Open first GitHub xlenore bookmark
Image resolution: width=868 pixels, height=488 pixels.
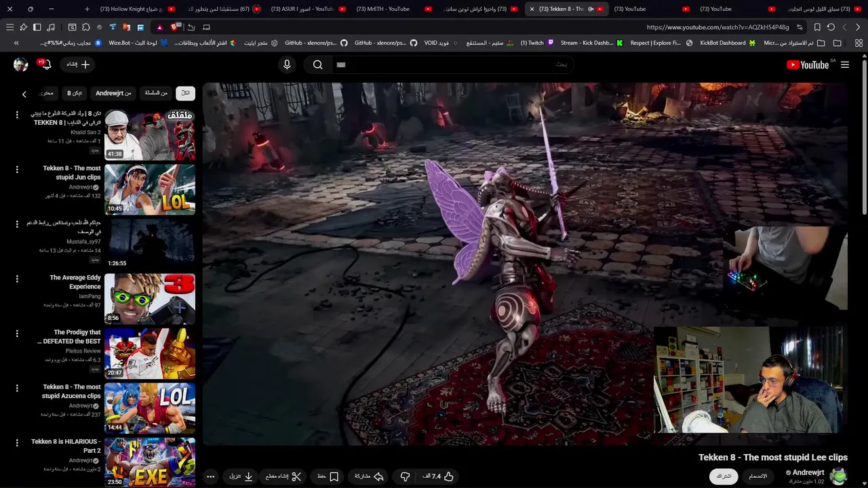tap(316, 43)
